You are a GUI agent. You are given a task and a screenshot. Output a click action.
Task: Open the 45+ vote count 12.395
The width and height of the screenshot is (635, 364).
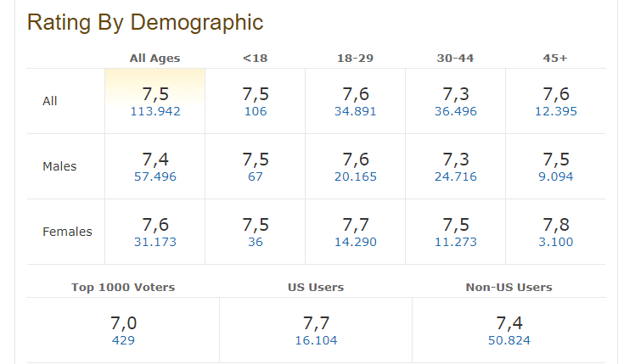point(555,111)
